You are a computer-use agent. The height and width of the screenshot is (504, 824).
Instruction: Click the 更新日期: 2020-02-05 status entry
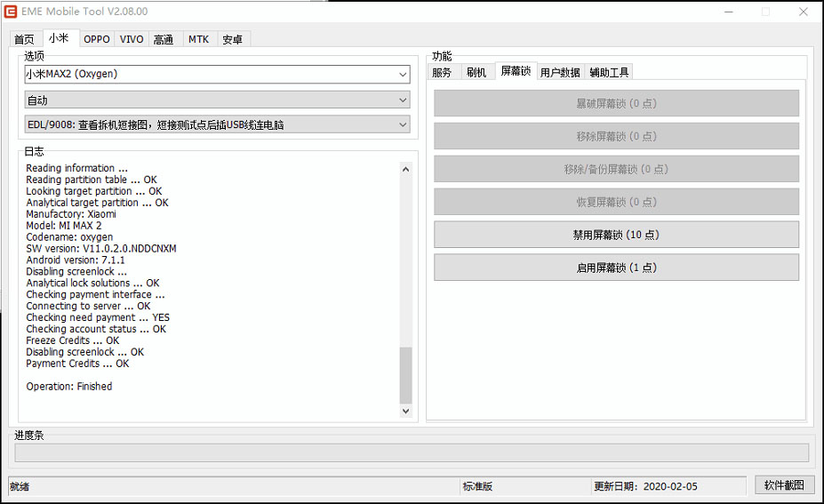click(x=646, y=486)
